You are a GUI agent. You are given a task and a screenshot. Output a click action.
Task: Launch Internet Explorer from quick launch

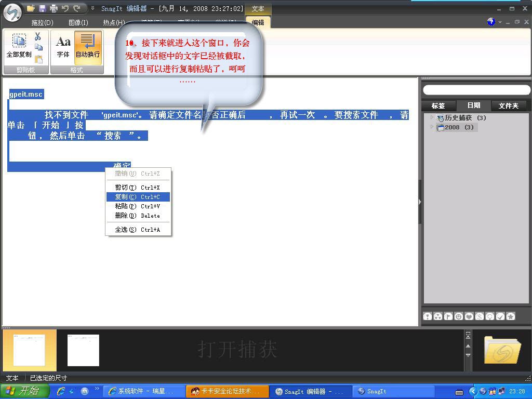(61, 392)
